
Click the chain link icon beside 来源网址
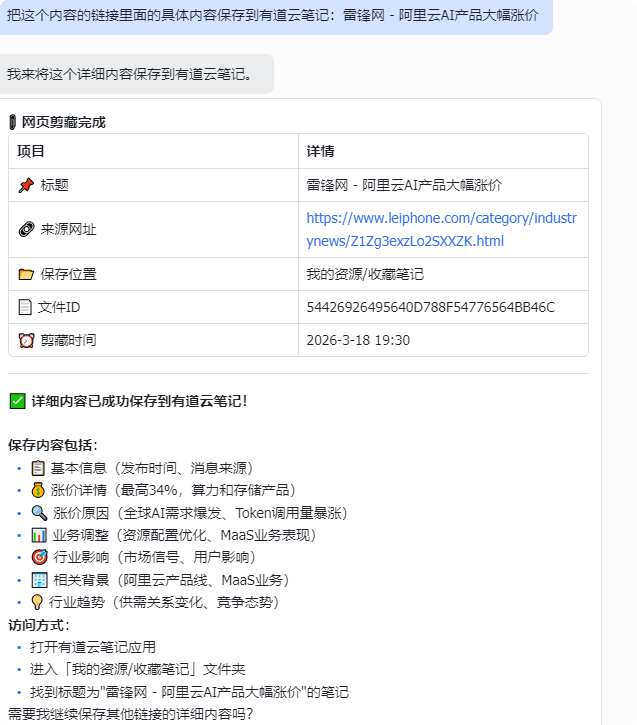(x=26, y=229)
